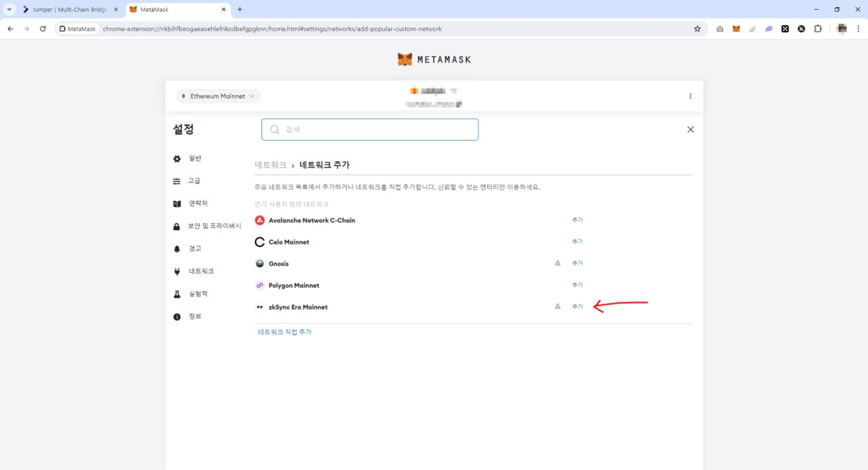Click the Avalanche network logo
This screenshot has height=470, width=868.
(260, 220)
